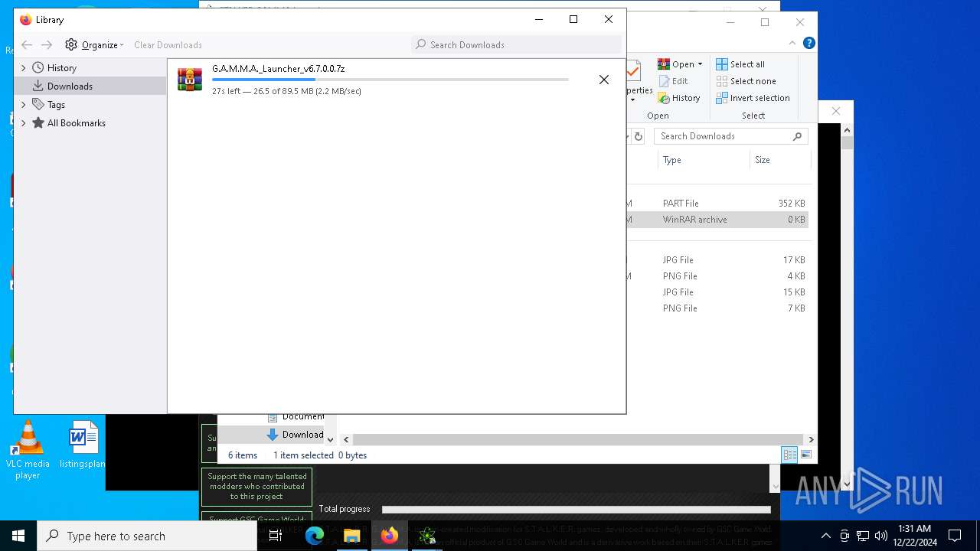Select All Bookmarks in Library sidebar
The image size is (980, 551).
(x=76, y=123)
